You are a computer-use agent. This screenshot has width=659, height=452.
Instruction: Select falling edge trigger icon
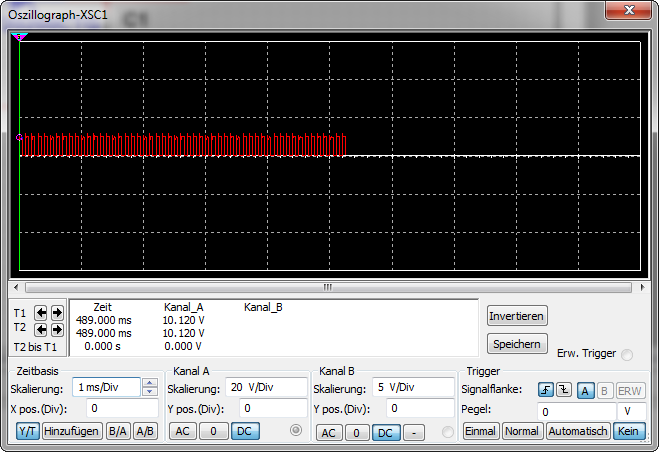coord(564,390)
